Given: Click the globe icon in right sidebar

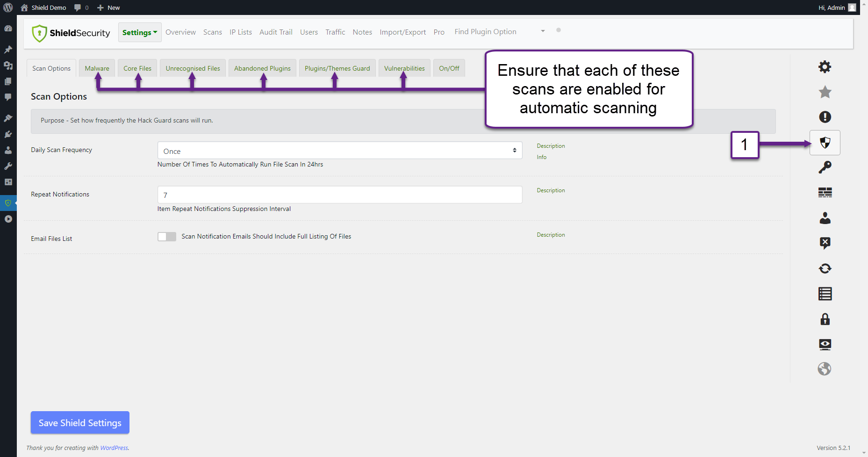Looking at the screenshot, I should pyautogui.click(x=824, y=369).
